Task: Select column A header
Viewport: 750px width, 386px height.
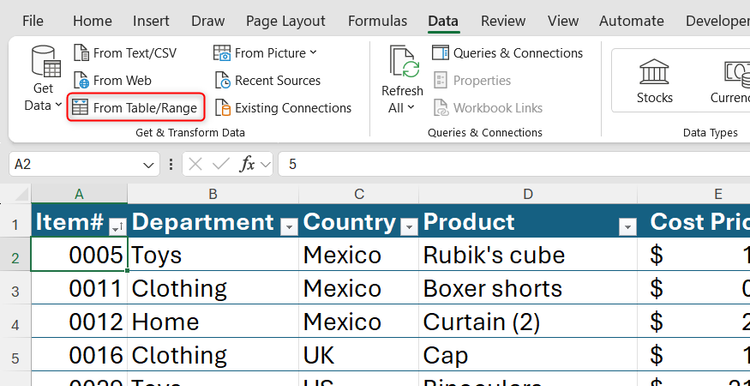Action: click(x=79, y=194)
